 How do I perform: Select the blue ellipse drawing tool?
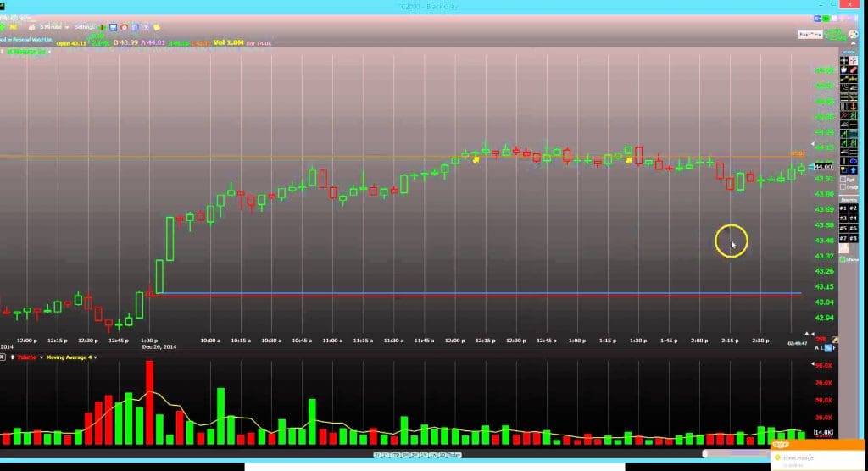tap(854, 160)
